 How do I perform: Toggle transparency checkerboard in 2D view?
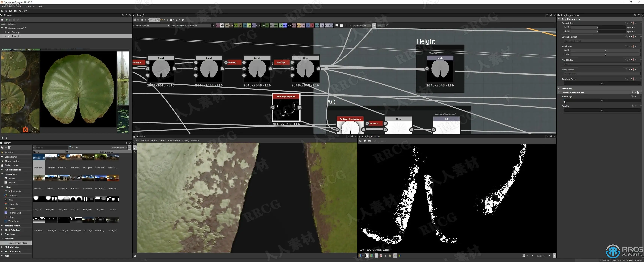(367, 256)
